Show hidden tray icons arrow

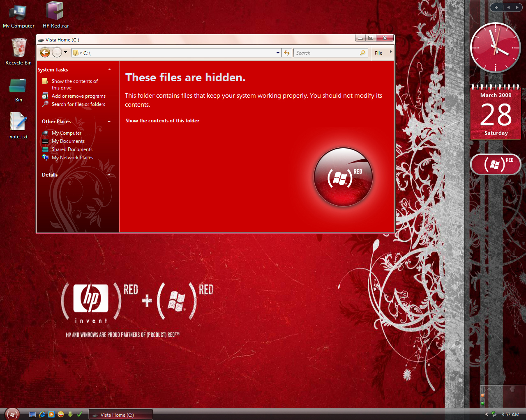[487, 415]
